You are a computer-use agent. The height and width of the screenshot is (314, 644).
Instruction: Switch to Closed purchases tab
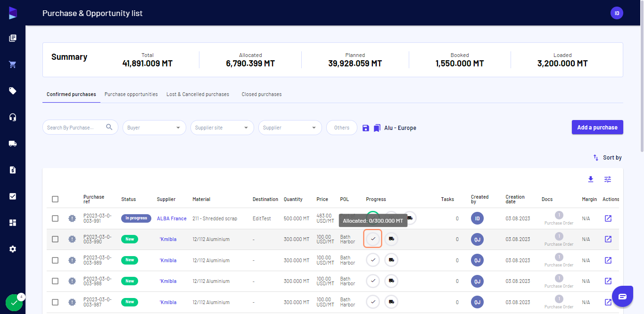(262, 94)
